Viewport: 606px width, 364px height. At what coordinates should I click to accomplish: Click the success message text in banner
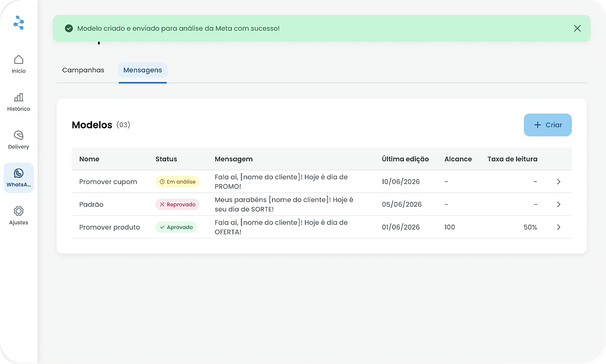point(178,28)
